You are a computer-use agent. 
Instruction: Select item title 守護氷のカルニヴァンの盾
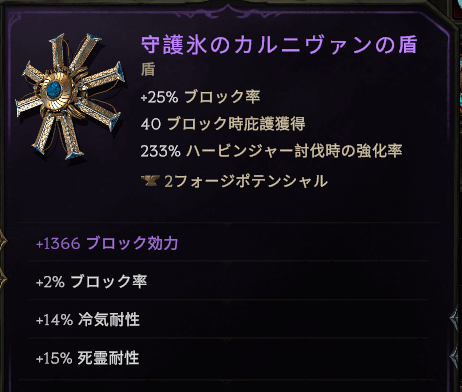tap(279, 44)
